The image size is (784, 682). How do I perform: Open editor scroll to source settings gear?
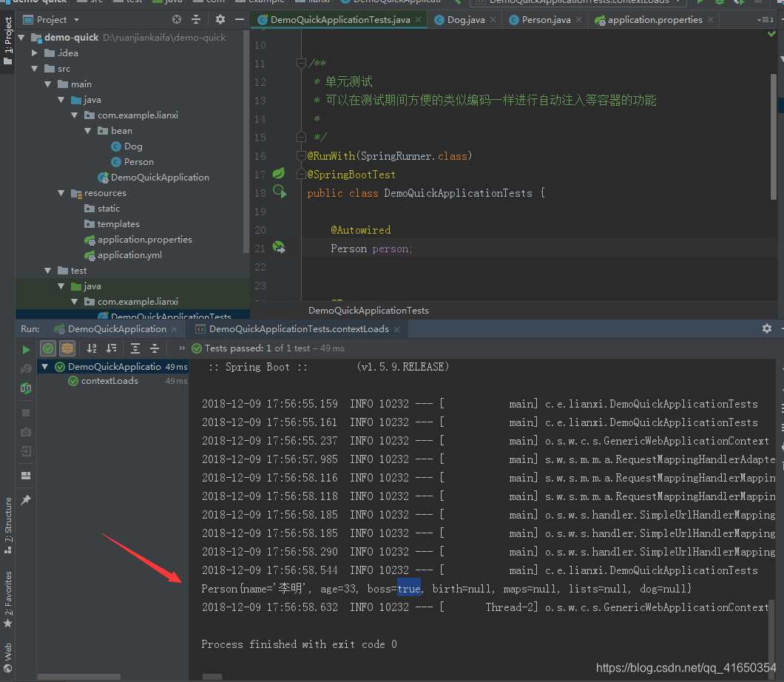(220, 19)
